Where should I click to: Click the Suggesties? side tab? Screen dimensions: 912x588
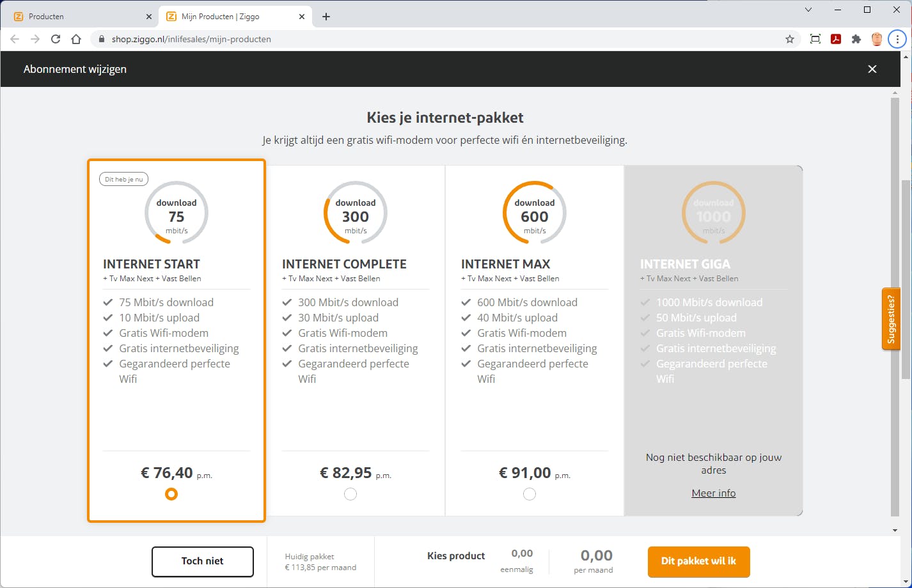click(891, 319)
